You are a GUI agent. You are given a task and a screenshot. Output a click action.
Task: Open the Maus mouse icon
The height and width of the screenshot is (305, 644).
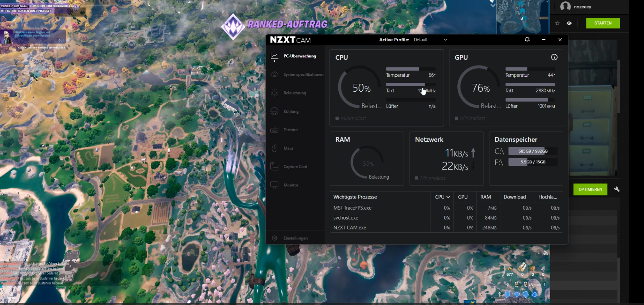pyautogui.click(x=275, y=148)
